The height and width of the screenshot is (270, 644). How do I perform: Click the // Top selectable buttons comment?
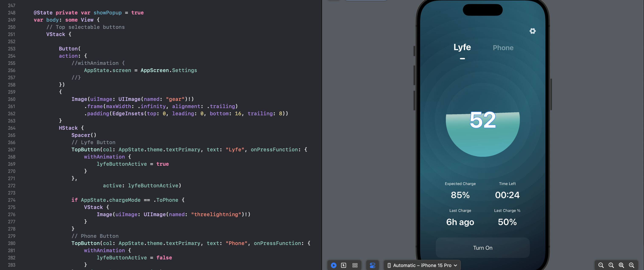[85, 27]
